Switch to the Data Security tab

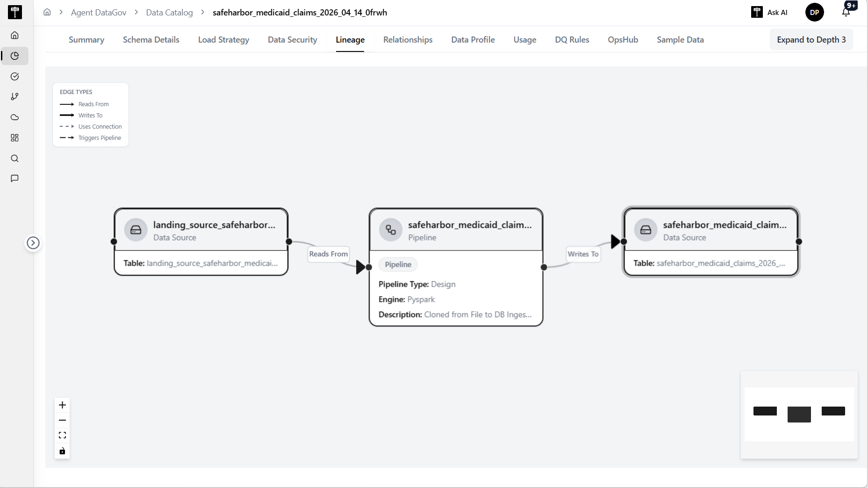292,40
